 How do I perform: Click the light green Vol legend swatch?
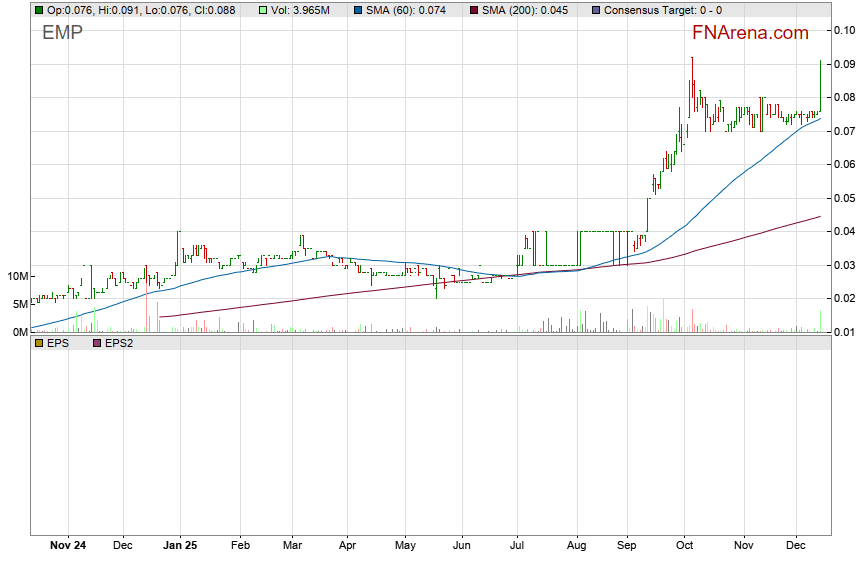point(263,10)
